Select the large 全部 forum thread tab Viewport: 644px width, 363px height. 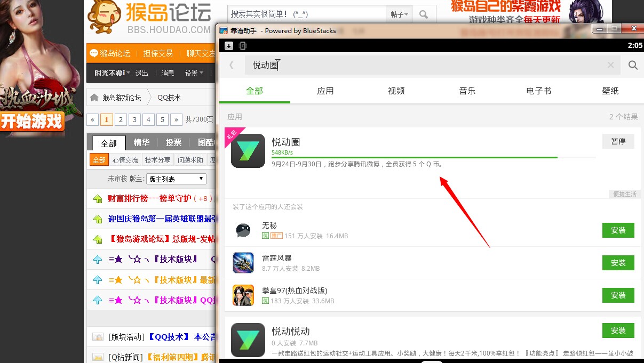click(109, 143)
